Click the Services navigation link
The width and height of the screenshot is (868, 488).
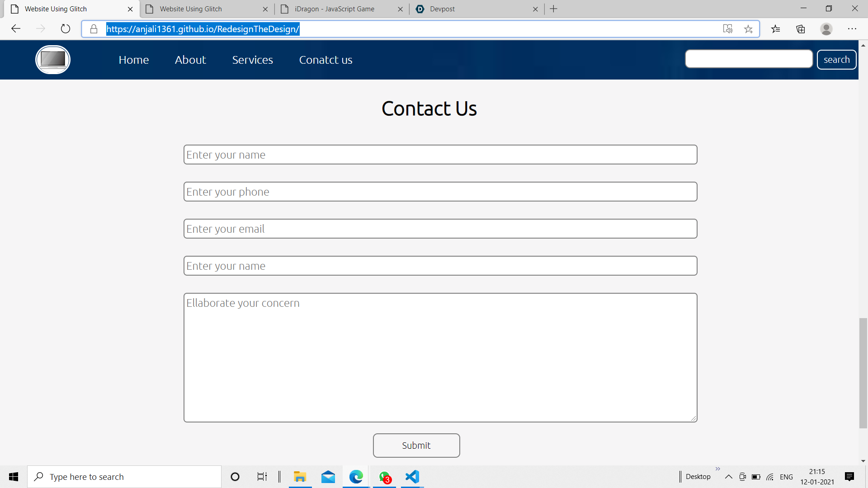252,60
